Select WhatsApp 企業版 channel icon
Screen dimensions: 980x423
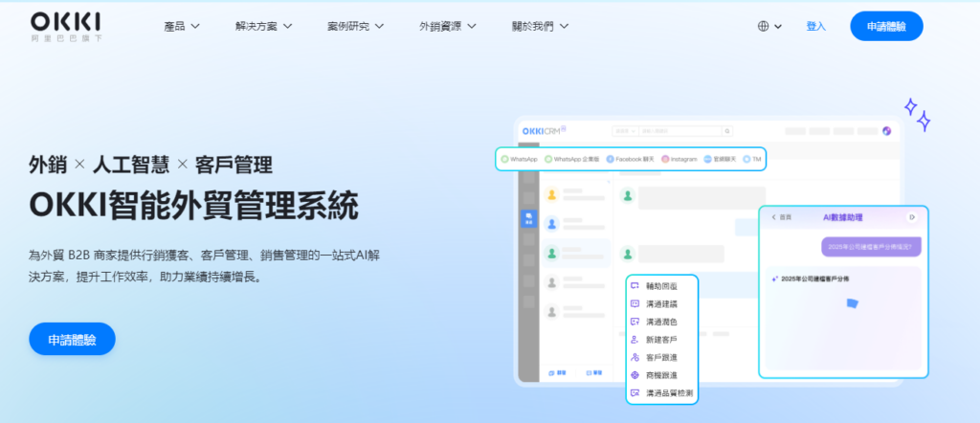point(548,159)
